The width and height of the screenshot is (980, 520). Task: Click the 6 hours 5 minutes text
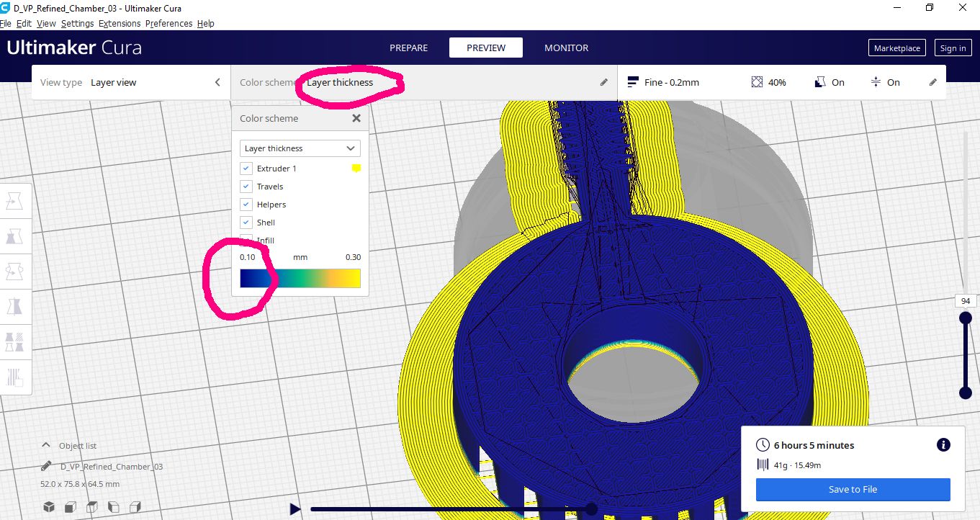(814, 445)
